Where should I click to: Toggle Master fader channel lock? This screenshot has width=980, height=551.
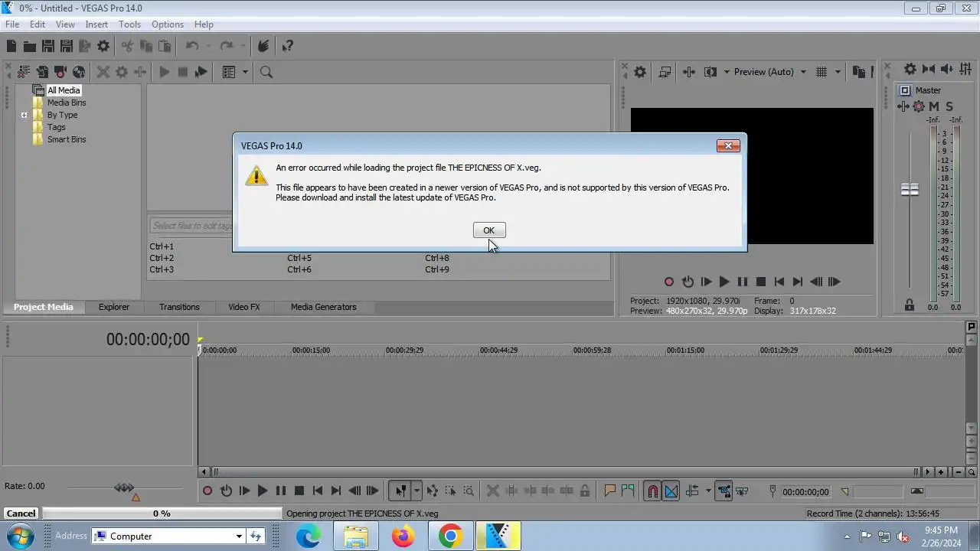[x=910, y=305]
